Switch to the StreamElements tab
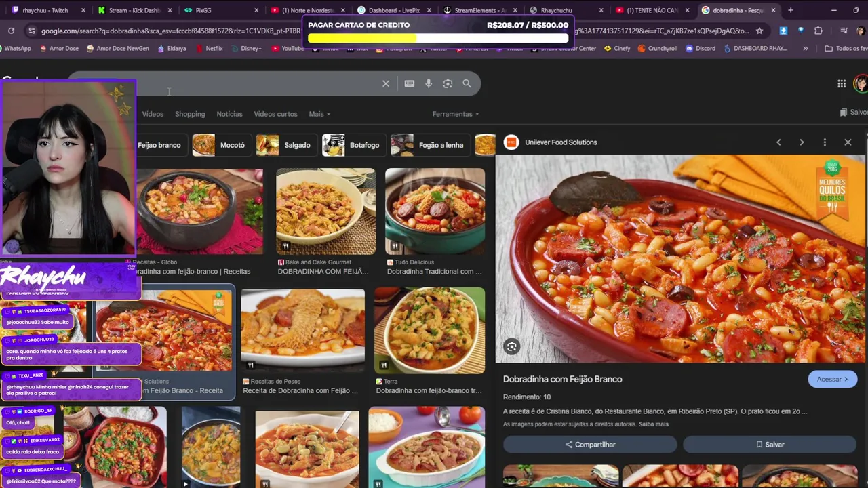The width and height of the screenshot is (868, 488). point(481,10)
